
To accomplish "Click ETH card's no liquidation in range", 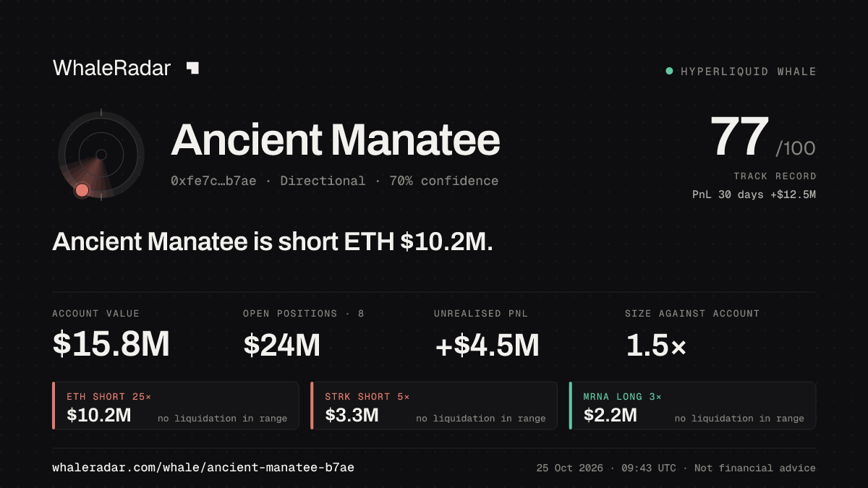I will pyautogui.click(x=222, y=418).
